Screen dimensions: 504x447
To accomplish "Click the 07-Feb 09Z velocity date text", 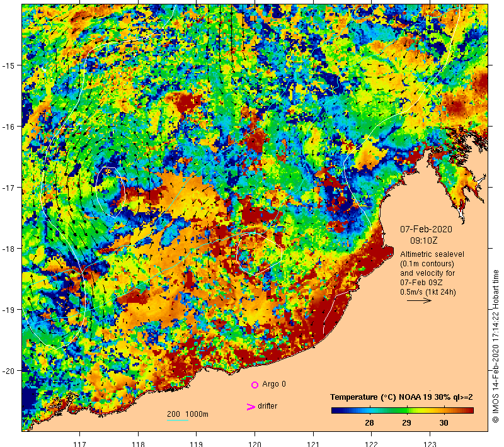I will pyautogui.click(x=421, y=283).
